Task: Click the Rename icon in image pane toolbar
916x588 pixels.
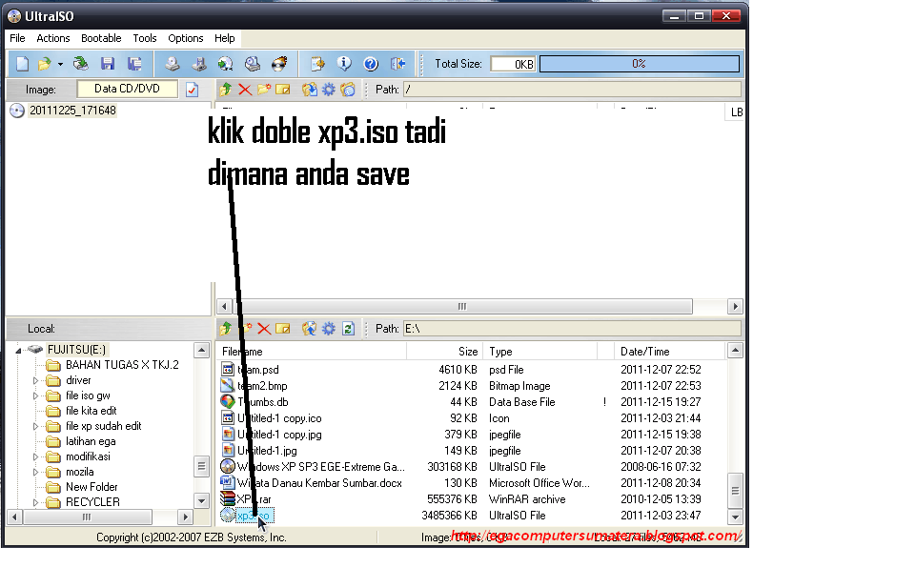Action: pyautogui.click(x=283, y=90)
